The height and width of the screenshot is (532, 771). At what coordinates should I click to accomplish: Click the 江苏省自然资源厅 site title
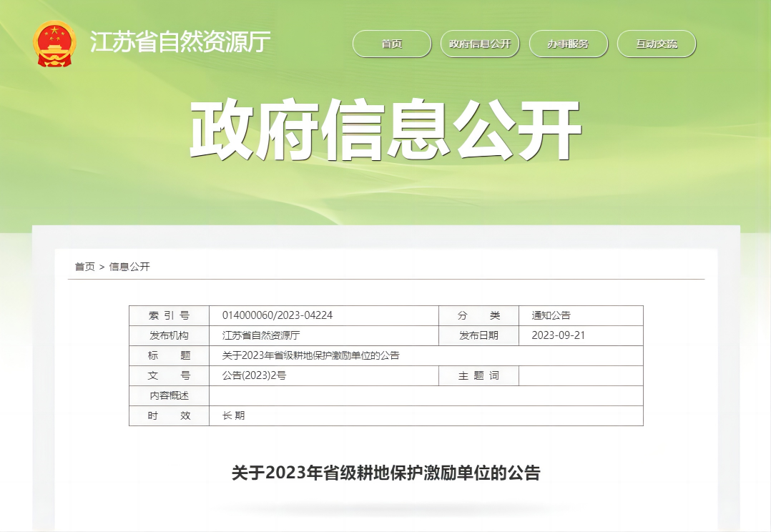pyautogui.click(x=180, y=43)
